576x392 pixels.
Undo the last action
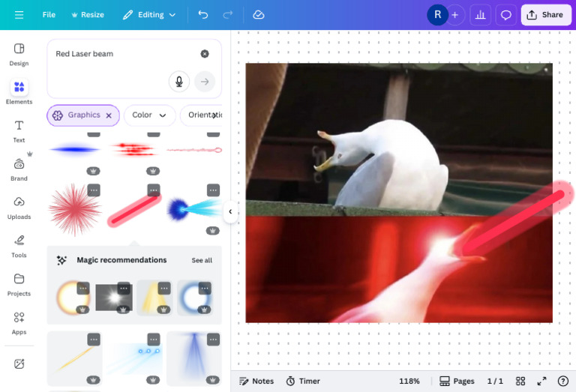point(203,15)
